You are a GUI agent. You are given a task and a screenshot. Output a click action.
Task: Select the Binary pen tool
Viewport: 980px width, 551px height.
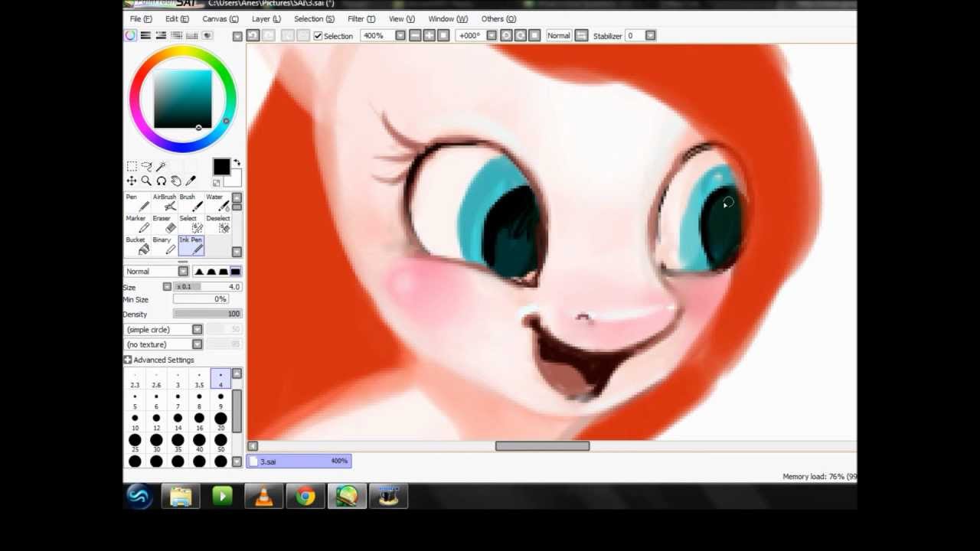point(164,245)
